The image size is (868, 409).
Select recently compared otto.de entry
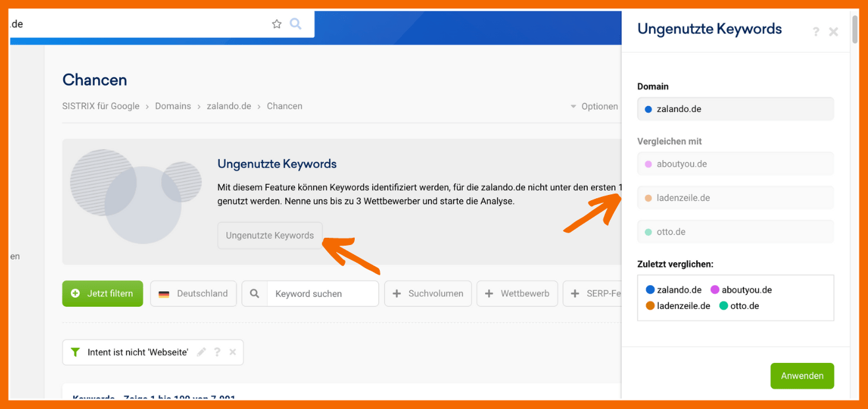(x=739, y=306)
